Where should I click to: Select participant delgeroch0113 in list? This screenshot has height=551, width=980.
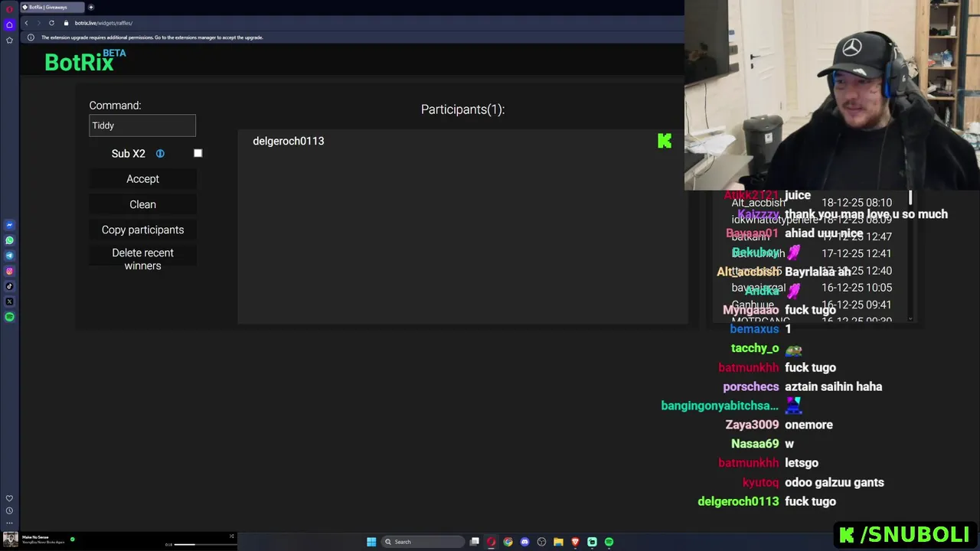click(289, 141)
